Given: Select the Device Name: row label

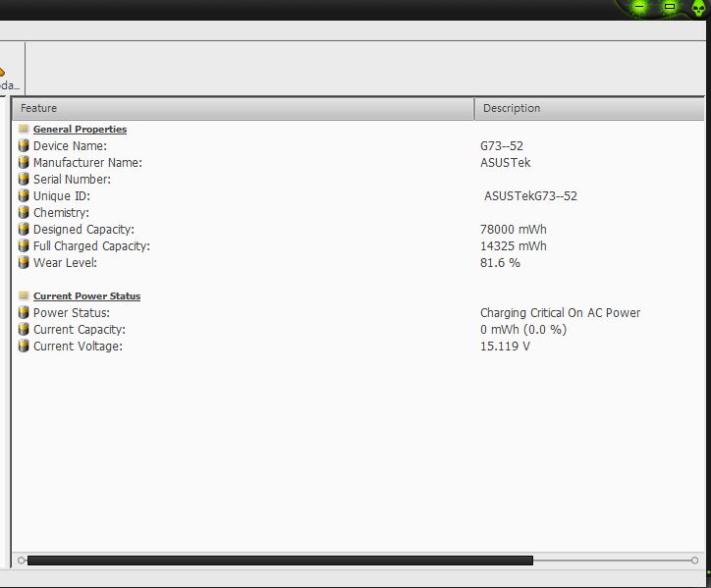Looking at the screenshot, I should [70, 146].
